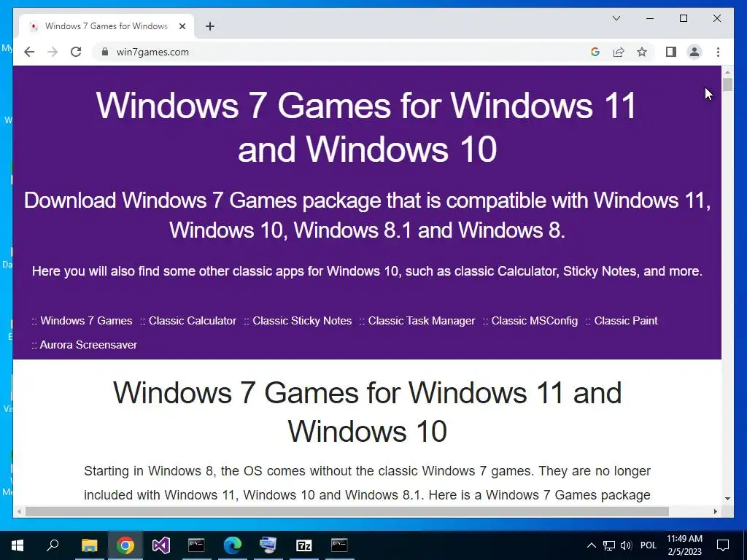747x560 pixels.
Task: Open taskbar search magnifier
Action: (53, 545)
